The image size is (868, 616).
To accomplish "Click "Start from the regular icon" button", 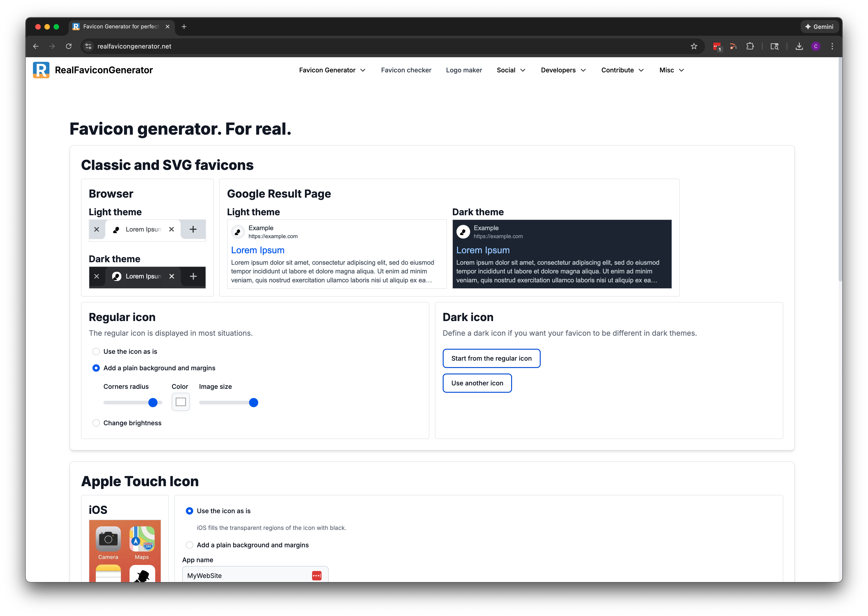I will pyautogui.click(x=491, y=358).
